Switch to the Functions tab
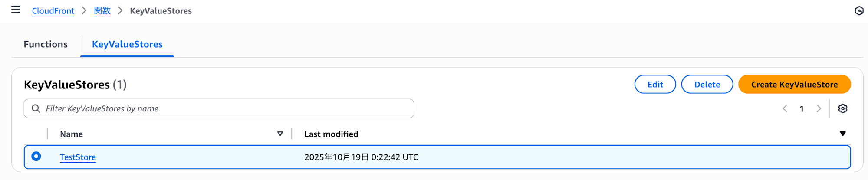This screenshot has height=180, width=868. (46, 44)
